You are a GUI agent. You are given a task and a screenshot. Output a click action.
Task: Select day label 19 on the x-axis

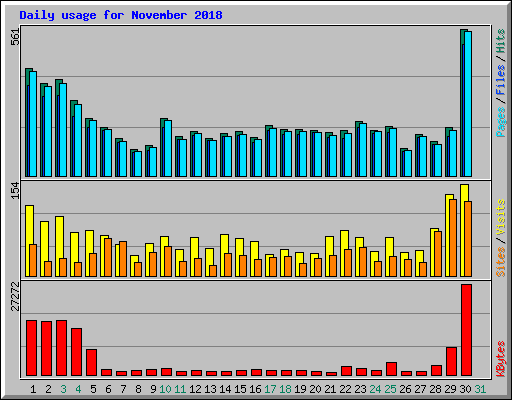(300, 389)
